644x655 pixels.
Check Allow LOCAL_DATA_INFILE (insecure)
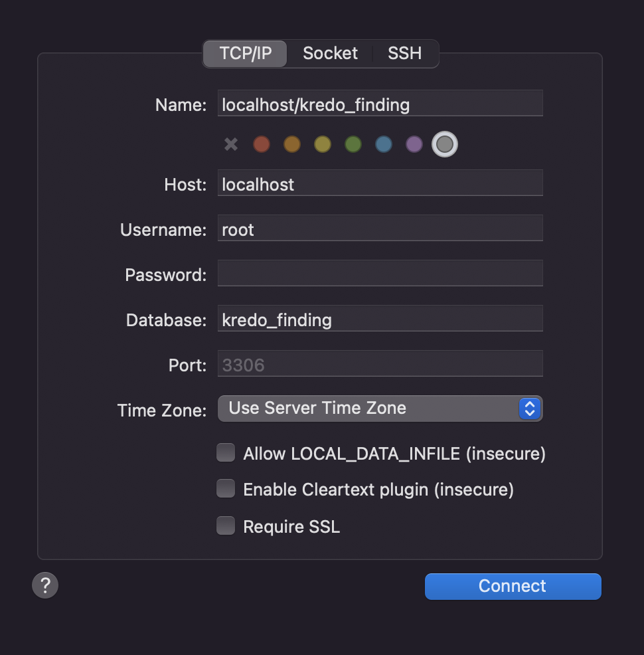point(226,452)
